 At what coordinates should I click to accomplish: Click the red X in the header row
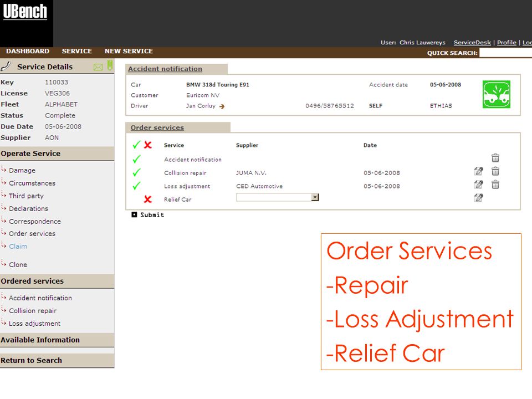tap(147, 145)
